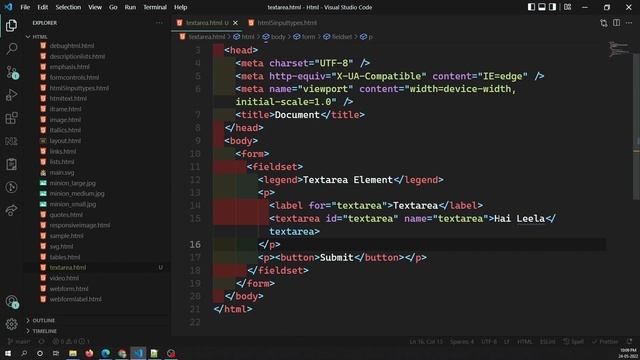Open the File menu
Screen dimensions: 640x360
(x=25, y=7)
